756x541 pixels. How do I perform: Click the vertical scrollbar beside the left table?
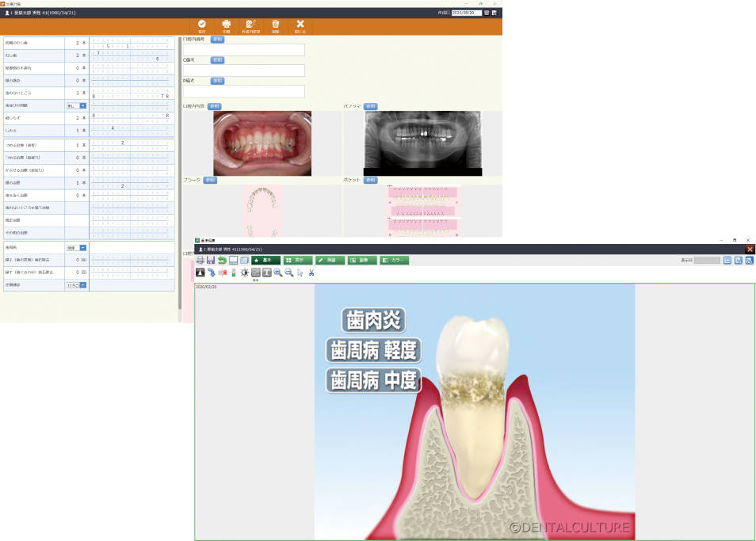tap(180, 173)
